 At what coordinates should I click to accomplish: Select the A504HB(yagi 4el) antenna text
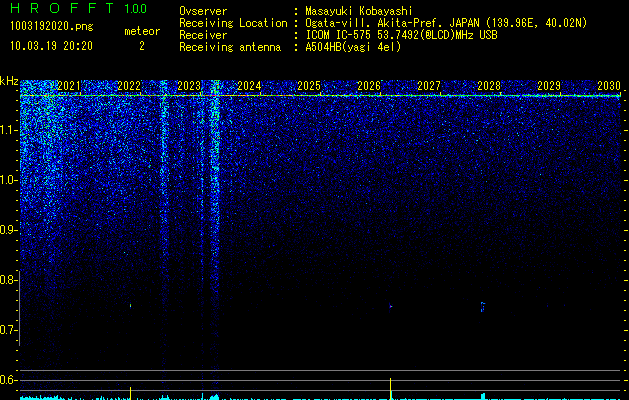353,47
